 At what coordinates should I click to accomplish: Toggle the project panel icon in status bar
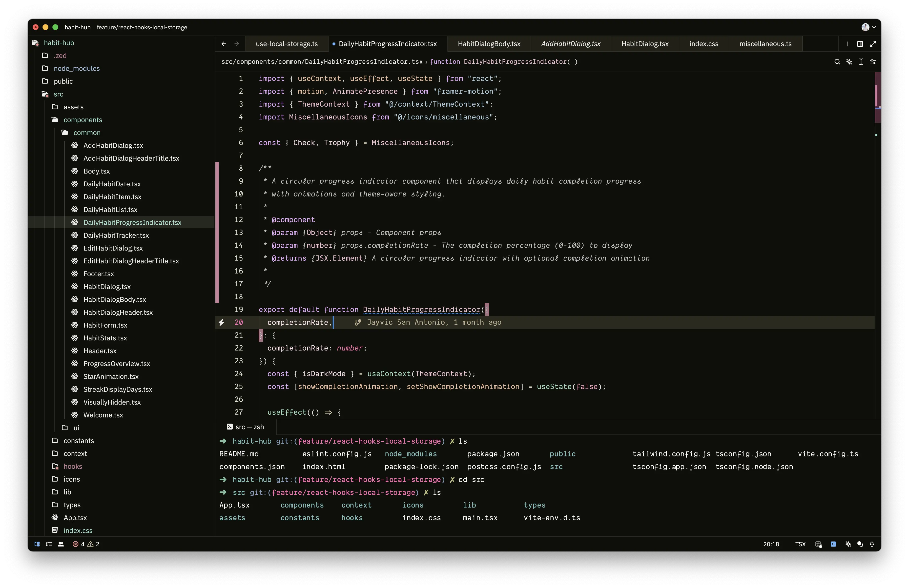pos(37,544)
